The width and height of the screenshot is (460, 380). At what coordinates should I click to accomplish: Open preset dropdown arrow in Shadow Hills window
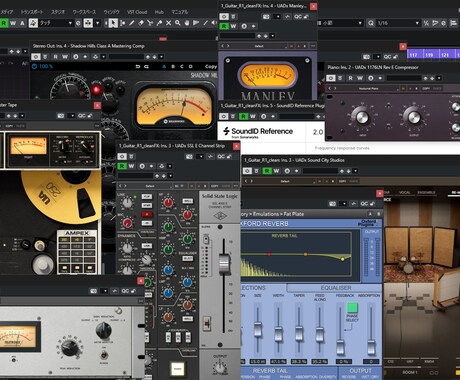pyautogui.click(x=161, y=57)
